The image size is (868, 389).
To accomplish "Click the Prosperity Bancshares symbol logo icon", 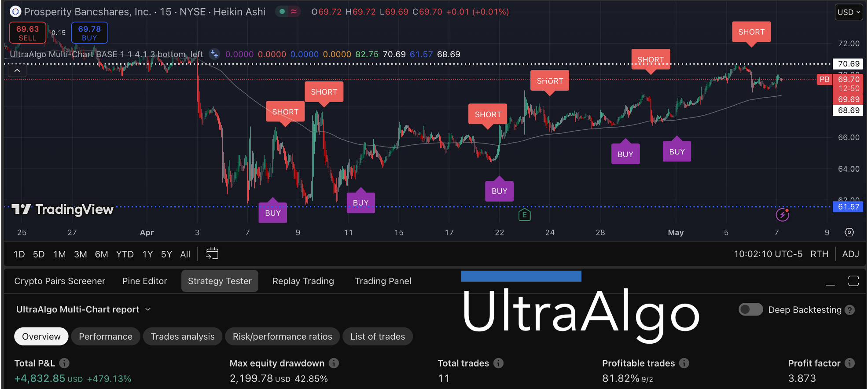I will click(15, 11).
